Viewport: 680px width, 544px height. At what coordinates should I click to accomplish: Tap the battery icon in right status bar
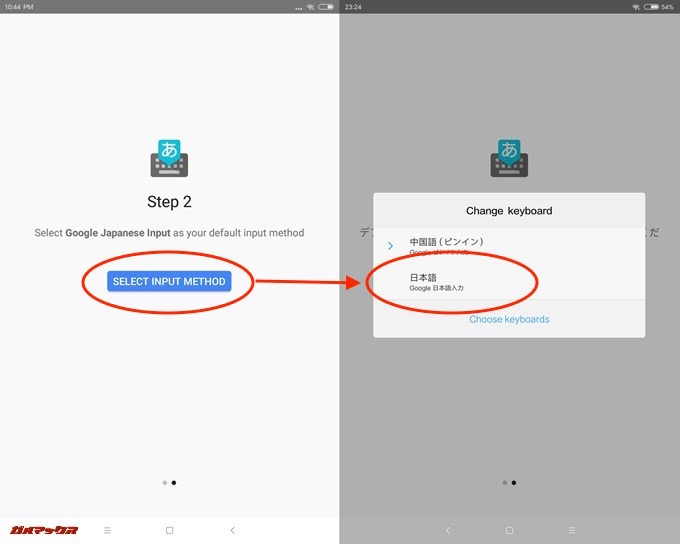pyautogui.click(x=651, y=7)
